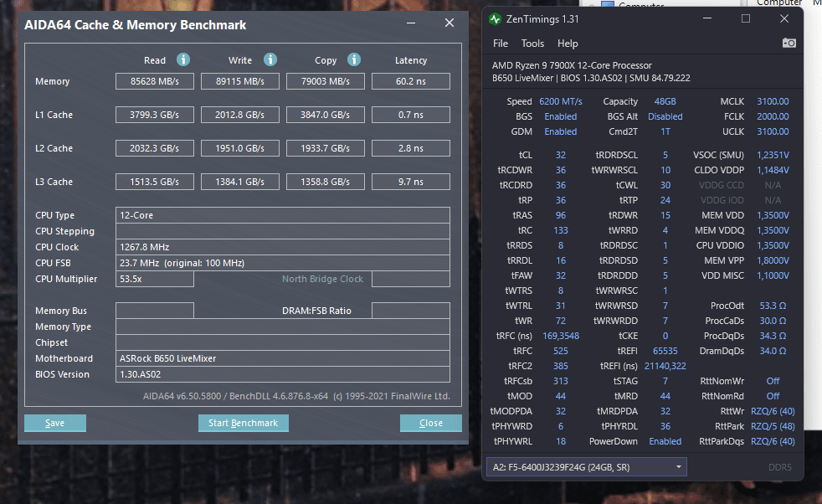Click the L2 Cache Read value 2032.3 GB/s
This screenshot has height=504, width=822.
tap(155, 148)
